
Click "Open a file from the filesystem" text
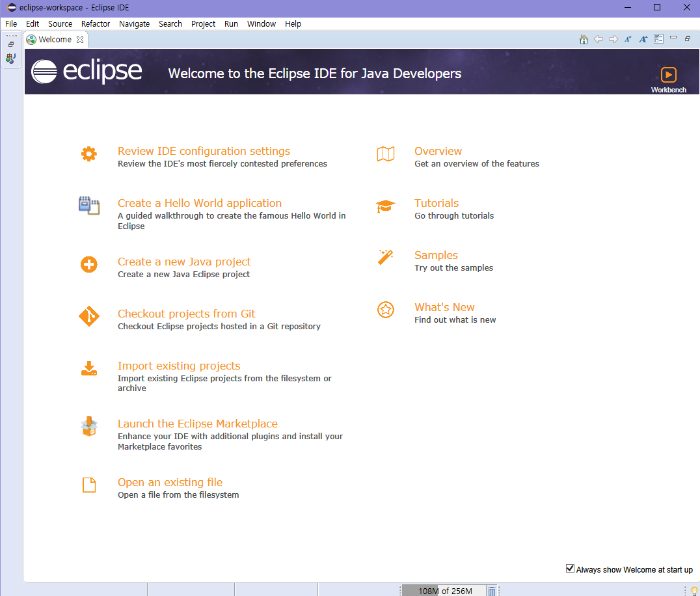[178, 494]
